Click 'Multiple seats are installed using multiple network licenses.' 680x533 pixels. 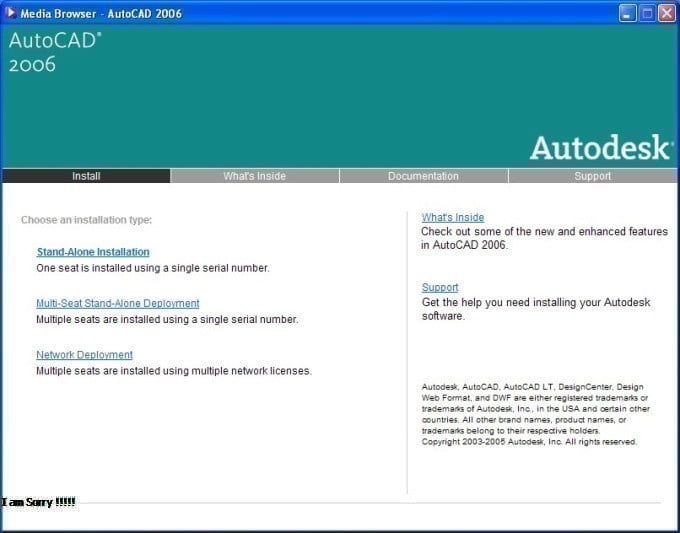(x=174, y=371)
